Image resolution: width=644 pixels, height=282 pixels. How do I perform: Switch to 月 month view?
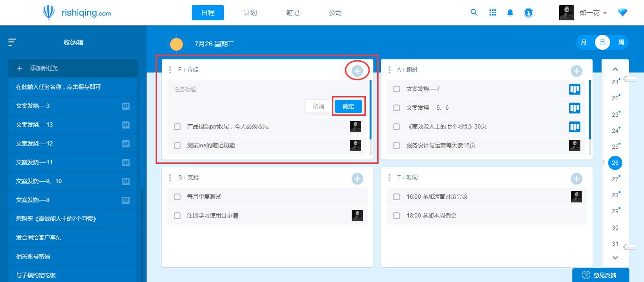click(584, 42)
